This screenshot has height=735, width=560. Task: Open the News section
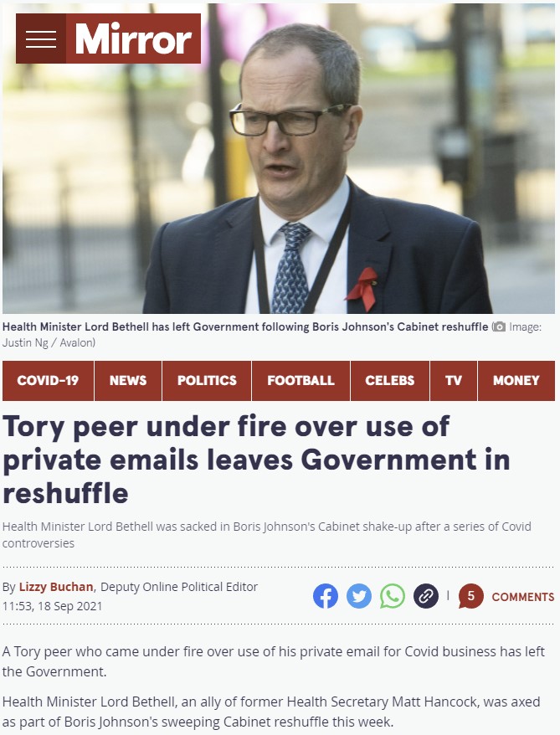(128, 380)
